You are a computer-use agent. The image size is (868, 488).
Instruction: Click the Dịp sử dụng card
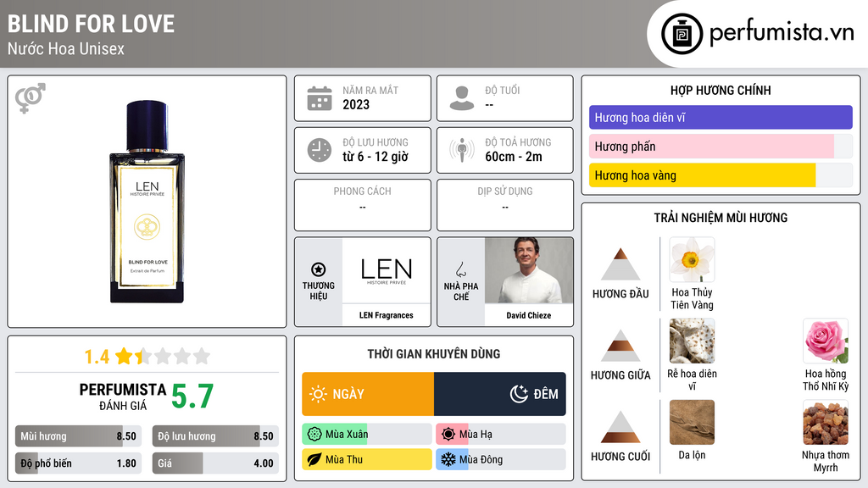tap(505, 205)
